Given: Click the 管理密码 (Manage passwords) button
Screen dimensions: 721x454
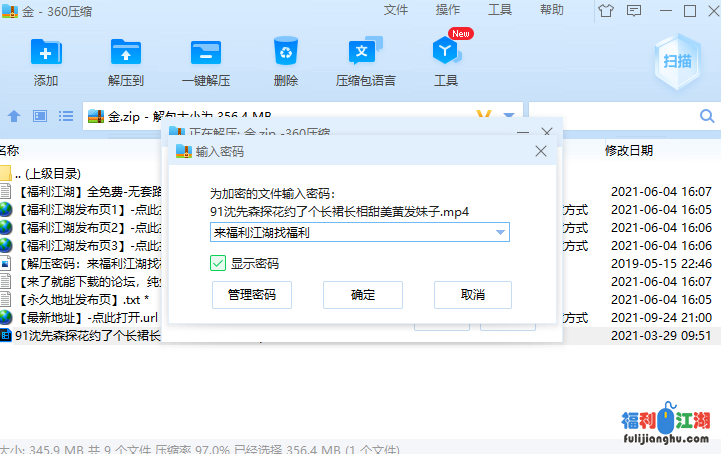Looking at the screenshot, I should (x=251, y=295).
